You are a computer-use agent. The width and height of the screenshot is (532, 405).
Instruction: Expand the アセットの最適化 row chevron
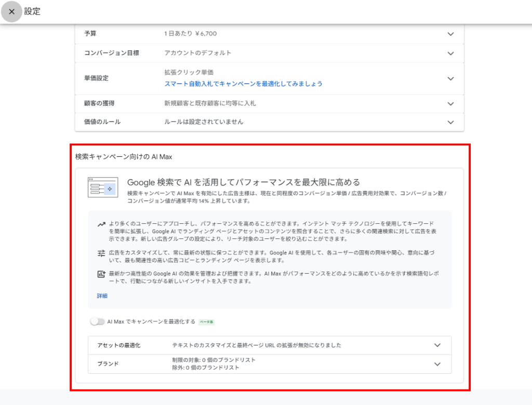pyautogui.click(x=437, y=345)
